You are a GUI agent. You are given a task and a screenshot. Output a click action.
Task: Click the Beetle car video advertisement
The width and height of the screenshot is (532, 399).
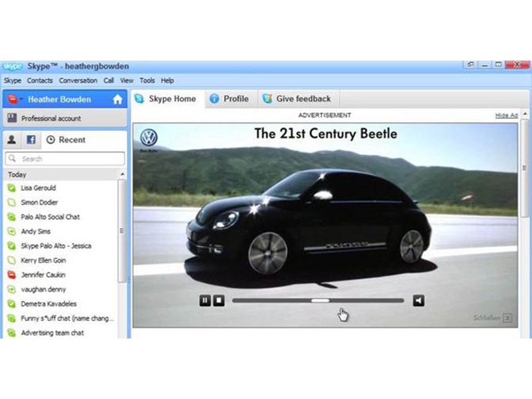[325, 225]
